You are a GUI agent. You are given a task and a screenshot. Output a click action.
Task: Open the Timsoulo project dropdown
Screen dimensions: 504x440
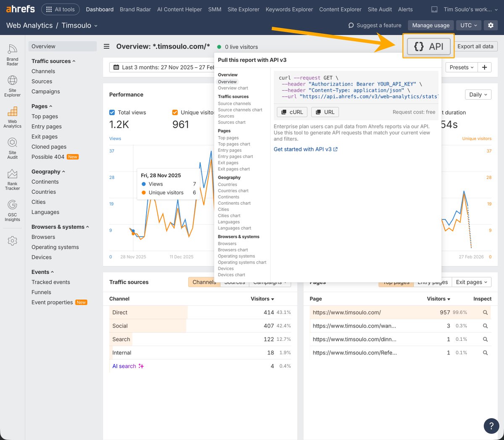(79, 25)
